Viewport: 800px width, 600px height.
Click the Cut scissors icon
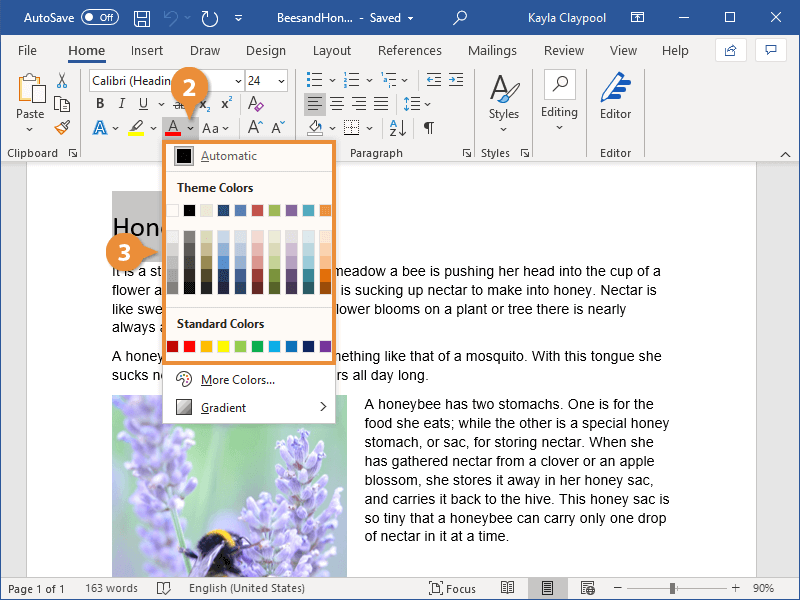62,81
